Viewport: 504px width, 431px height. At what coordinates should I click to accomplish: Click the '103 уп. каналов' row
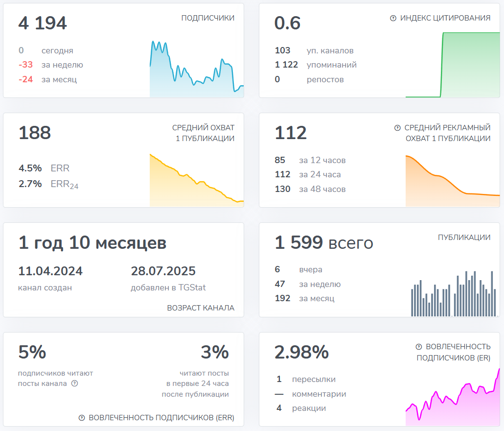(314, 50)
